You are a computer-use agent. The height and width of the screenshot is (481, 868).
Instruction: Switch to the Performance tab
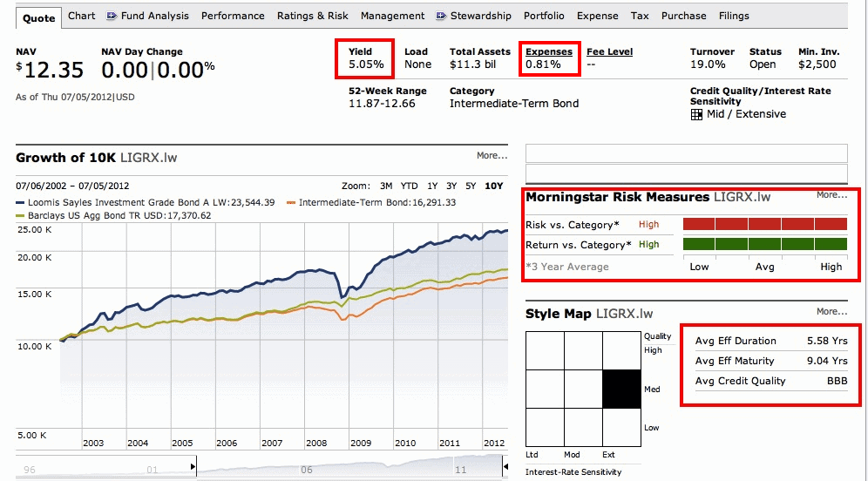(233, 16)
